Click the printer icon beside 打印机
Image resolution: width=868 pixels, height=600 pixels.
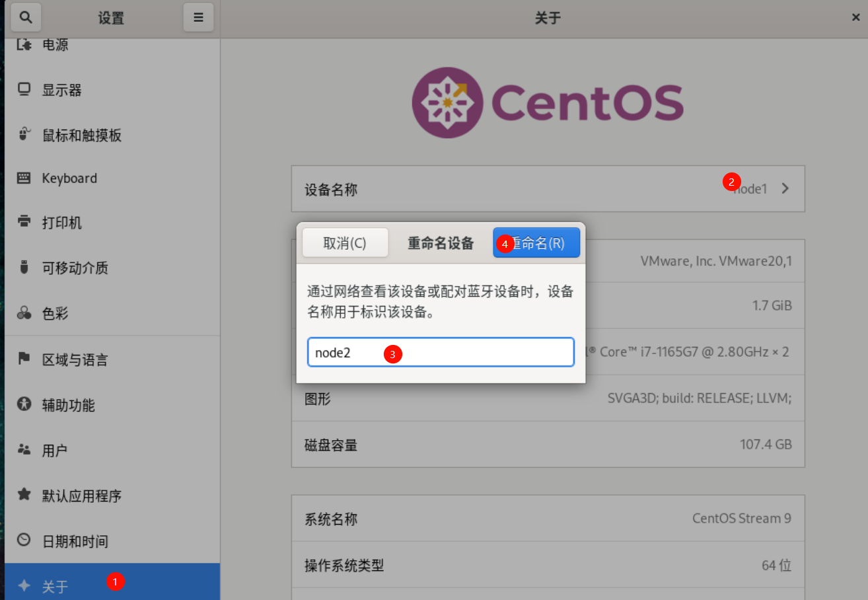click(x=24, y=222)
